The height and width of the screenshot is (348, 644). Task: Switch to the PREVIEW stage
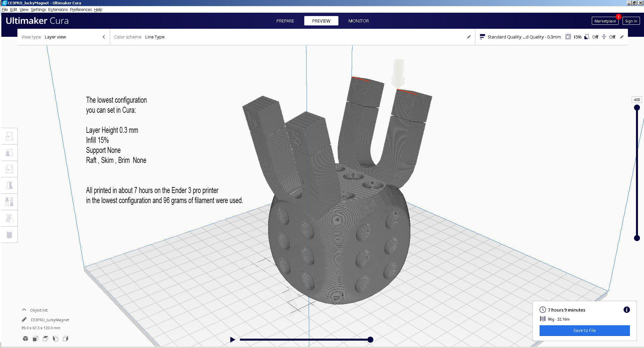coord(321,21)
